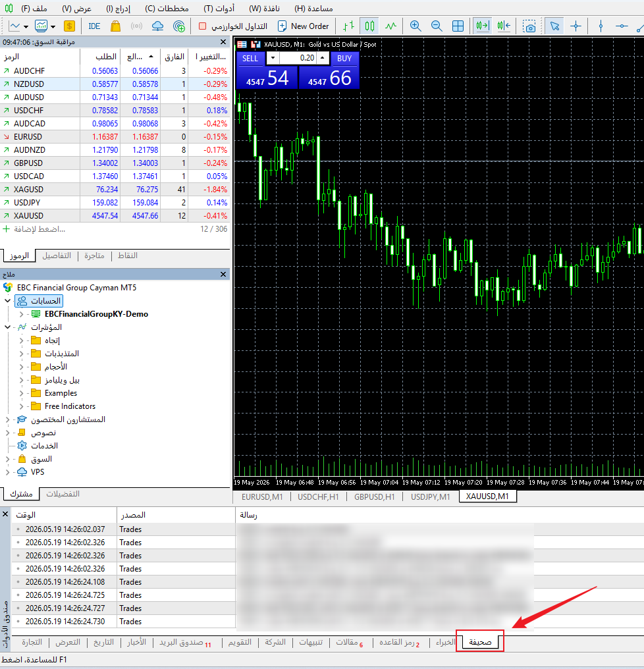Open the IDE MetaEditor icon
Screen dimensions: 644x669
pos(94,26)
